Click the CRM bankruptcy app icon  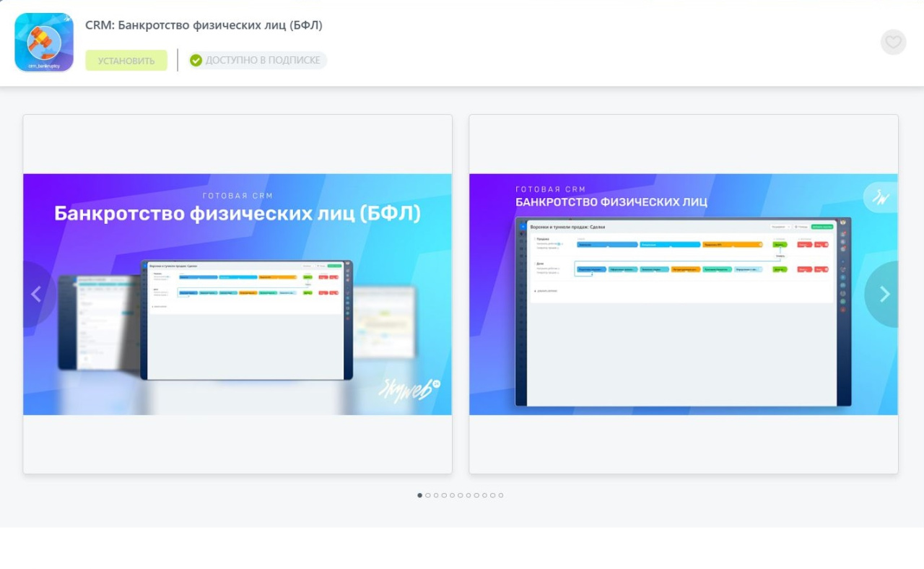(x=44, y=43)
